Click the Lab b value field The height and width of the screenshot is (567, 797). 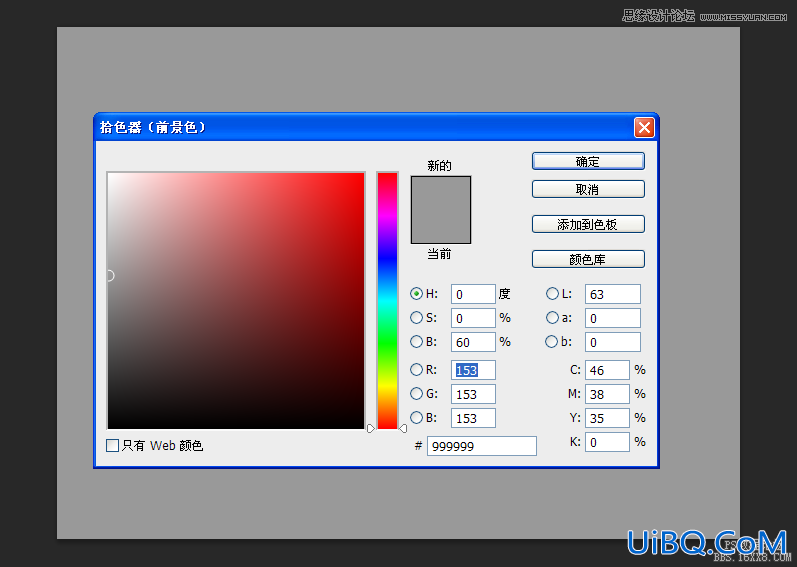click(613, 342)
